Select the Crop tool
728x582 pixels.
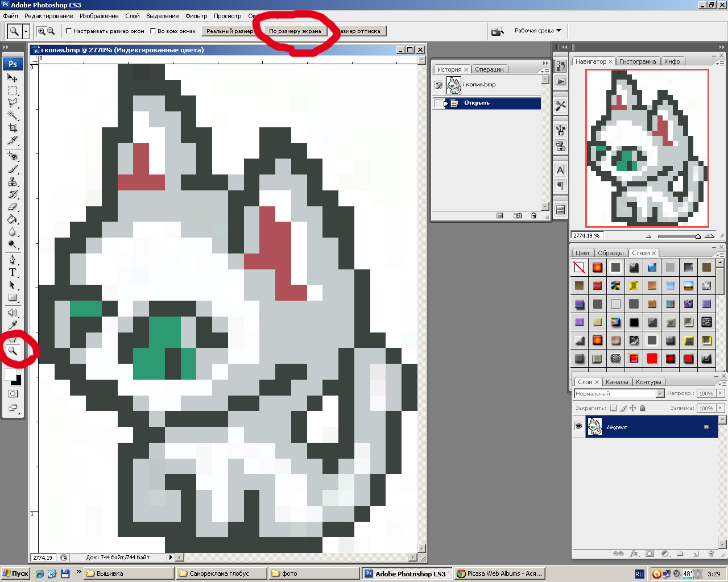(x=13, y=128)
